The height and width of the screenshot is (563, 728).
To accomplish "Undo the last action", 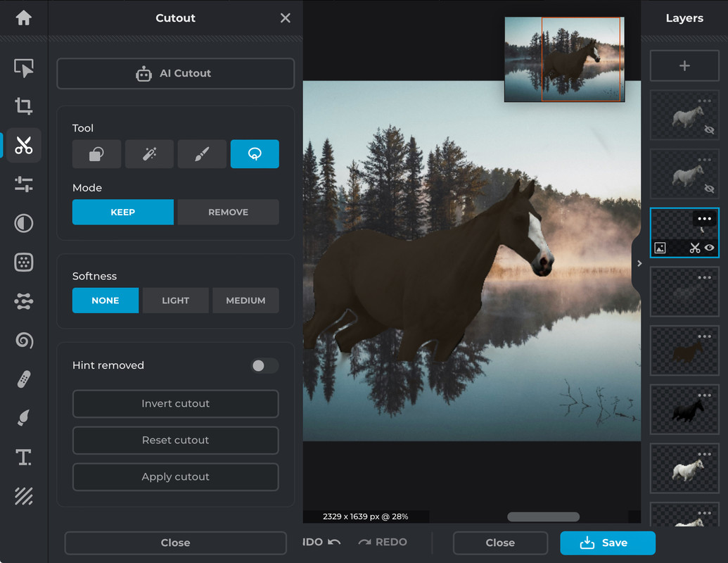I will [321, 543].
